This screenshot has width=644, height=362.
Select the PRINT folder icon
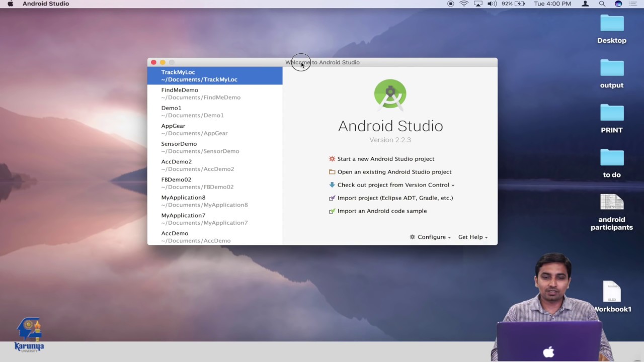pyautogui.click(x=612, y=113)
